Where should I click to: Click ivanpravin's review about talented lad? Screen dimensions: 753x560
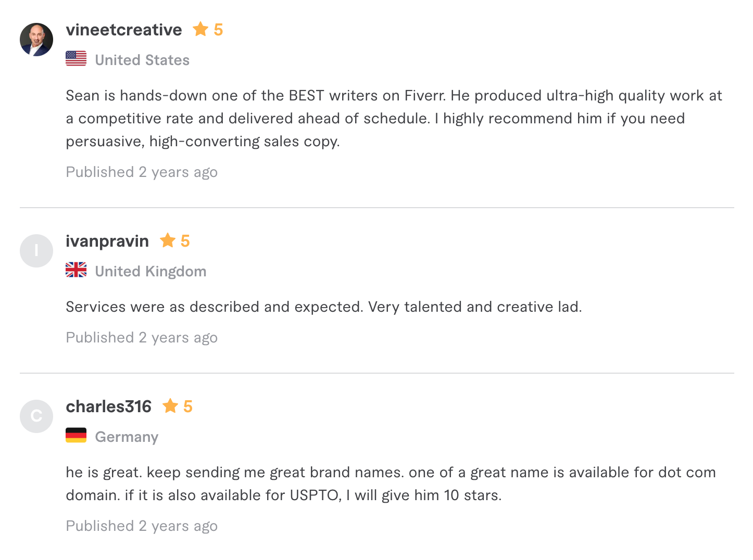(323, 307)
